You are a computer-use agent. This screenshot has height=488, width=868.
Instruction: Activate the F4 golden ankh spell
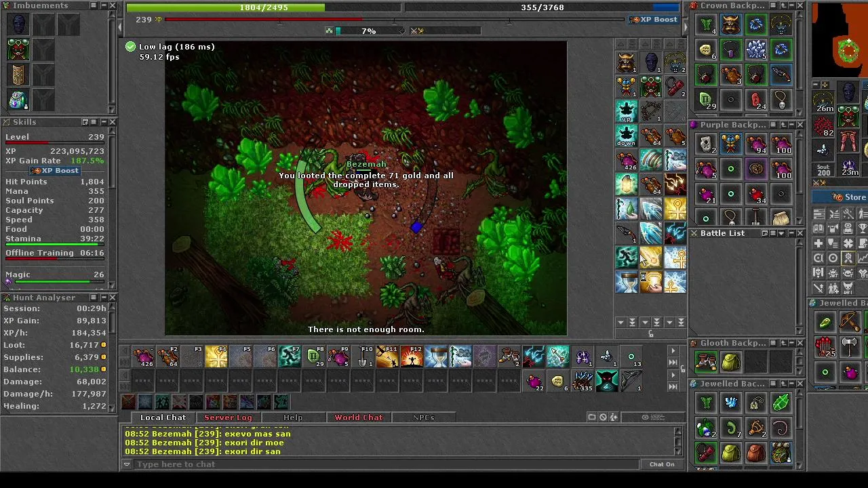217,357
